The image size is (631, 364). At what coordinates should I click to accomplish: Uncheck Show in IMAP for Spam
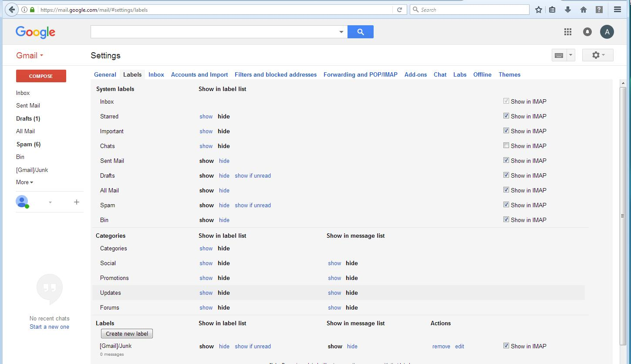(506, 205)
